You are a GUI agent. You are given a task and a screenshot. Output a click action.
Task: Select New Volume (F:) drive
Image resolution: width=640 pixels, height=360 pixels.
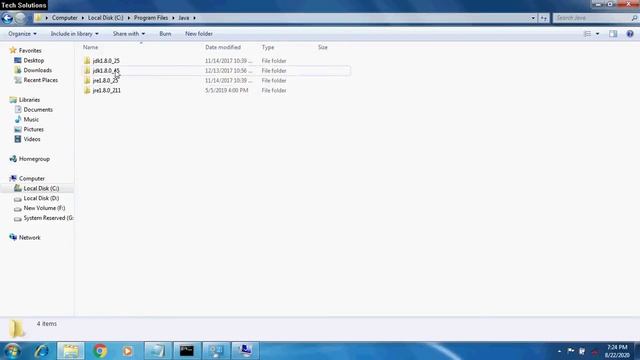point(44,208)
